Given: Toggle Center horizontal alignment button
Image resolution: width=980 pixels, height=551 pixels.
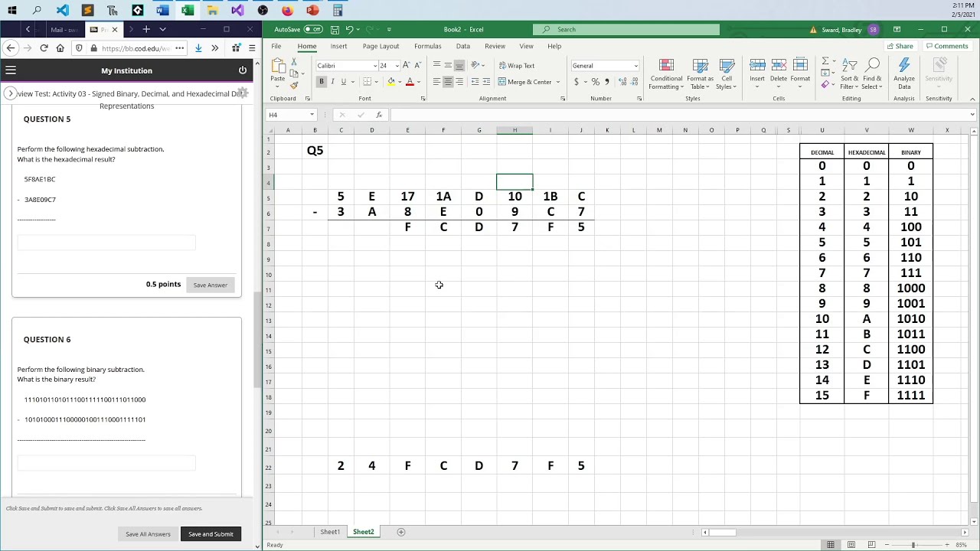Looking at the screenshot, I should 448,82.
